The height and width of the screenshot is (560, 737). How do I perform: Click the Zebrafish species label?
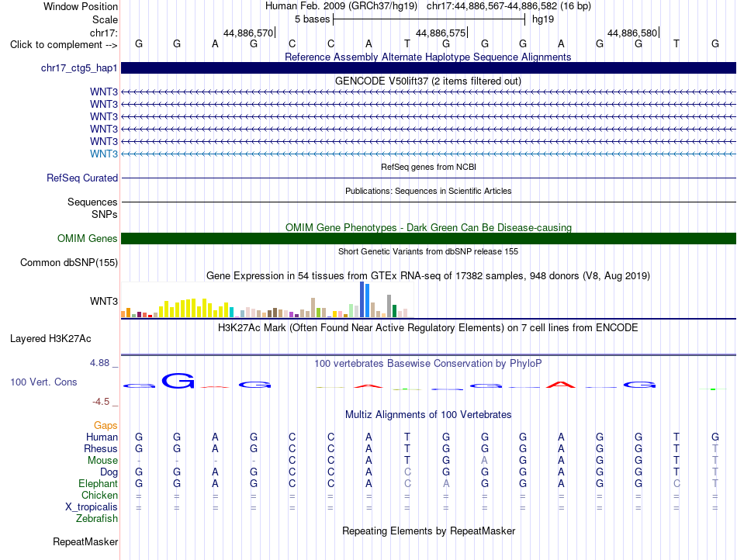(x=97, y=519)
